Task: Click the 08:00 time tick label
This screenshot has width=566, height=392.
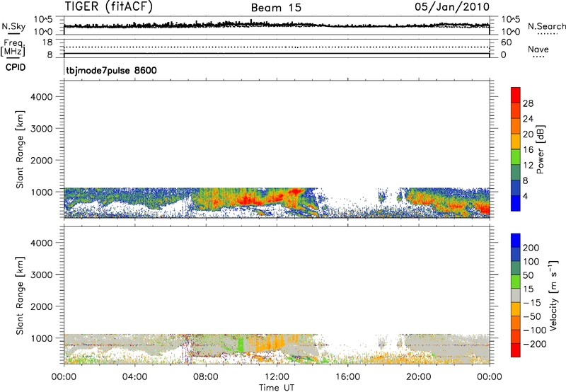Action: pyautogui.click(x=206, y=377)
